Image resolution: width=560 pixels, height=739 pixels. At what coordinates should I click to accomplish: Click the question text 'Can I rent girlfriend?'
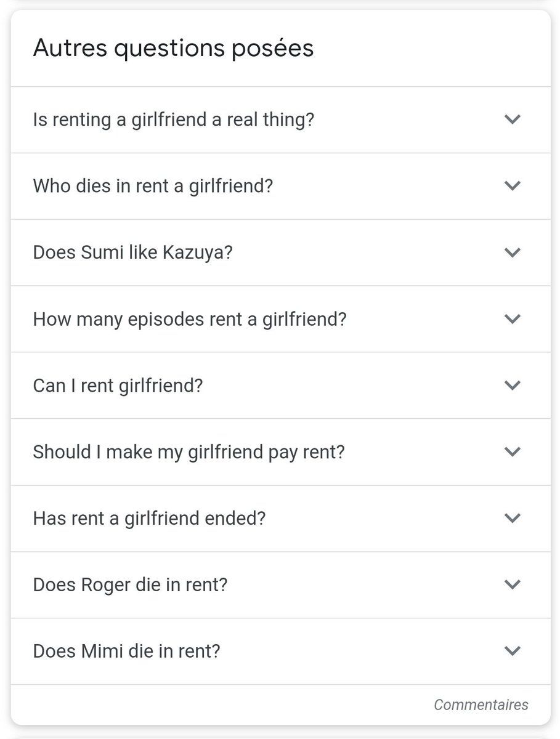pyautogui.click(x=118, y=386)
